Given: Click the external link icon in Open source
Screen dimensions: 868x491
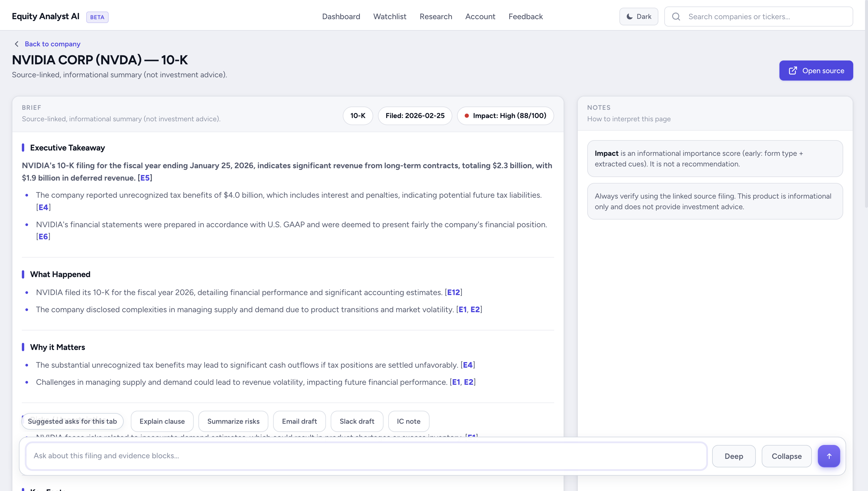Looking at the screenshot, I should pyautogui.click(x=793, y=71).
